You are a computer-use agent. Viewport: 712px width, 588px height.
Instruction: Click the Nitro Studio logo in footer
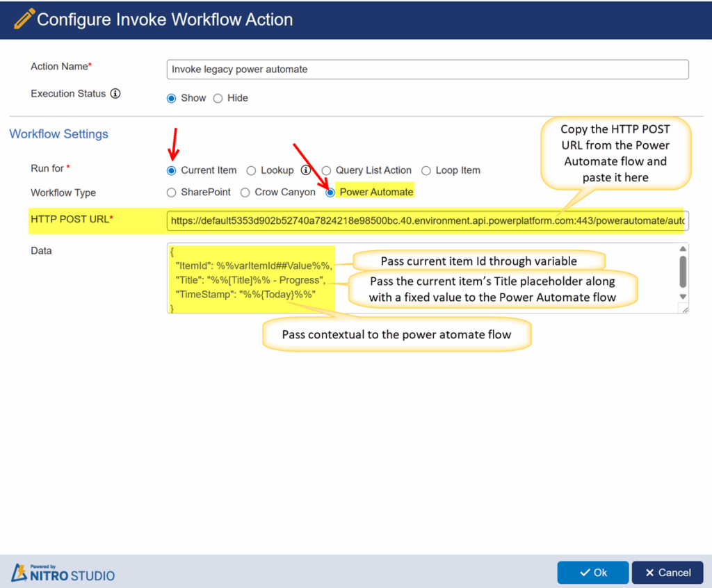(x=63, y=573)
